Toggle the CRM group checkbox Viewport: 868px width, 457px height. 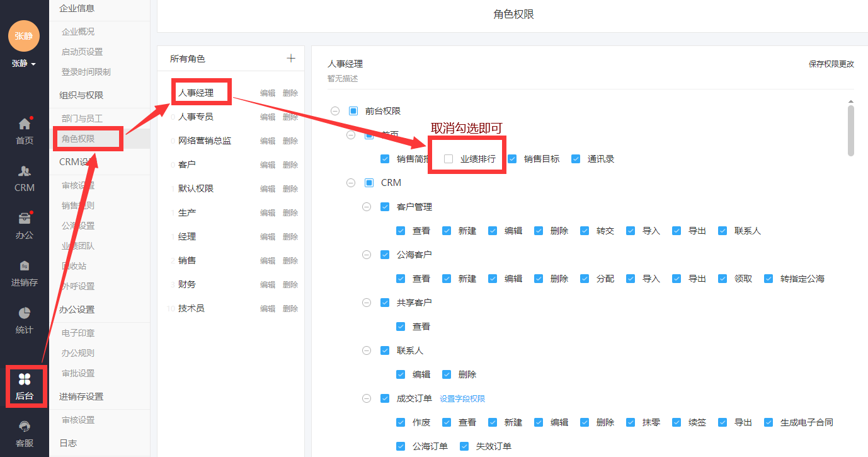pyautogui.click(x=369, y=183)
